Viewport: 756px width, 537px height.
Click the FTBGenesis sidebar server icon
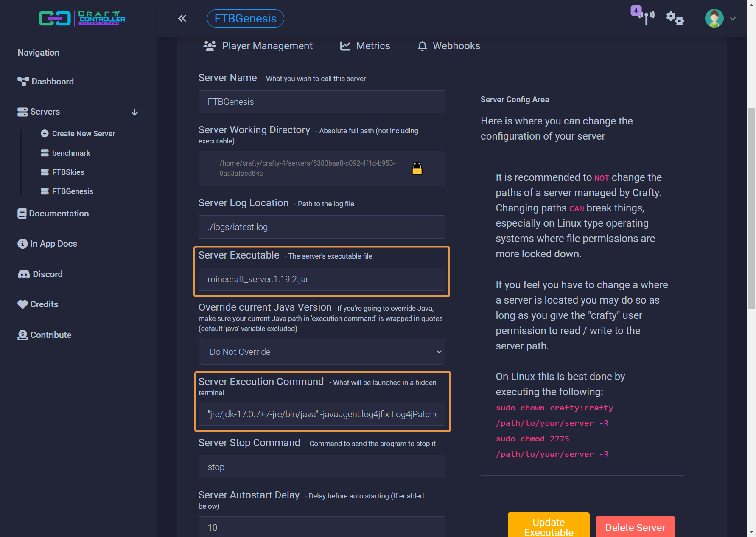tap(45, 191)
